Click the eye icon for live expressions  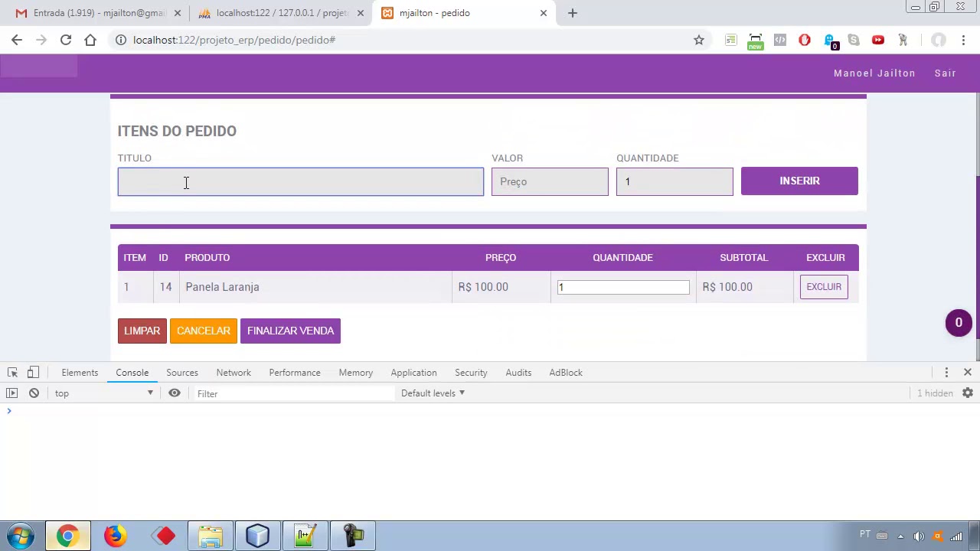coord(175,393)
